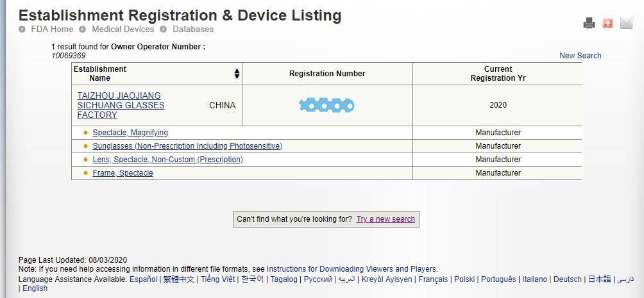Click the email envelope icon
644x298 pixels.
(x=626, y=24)
